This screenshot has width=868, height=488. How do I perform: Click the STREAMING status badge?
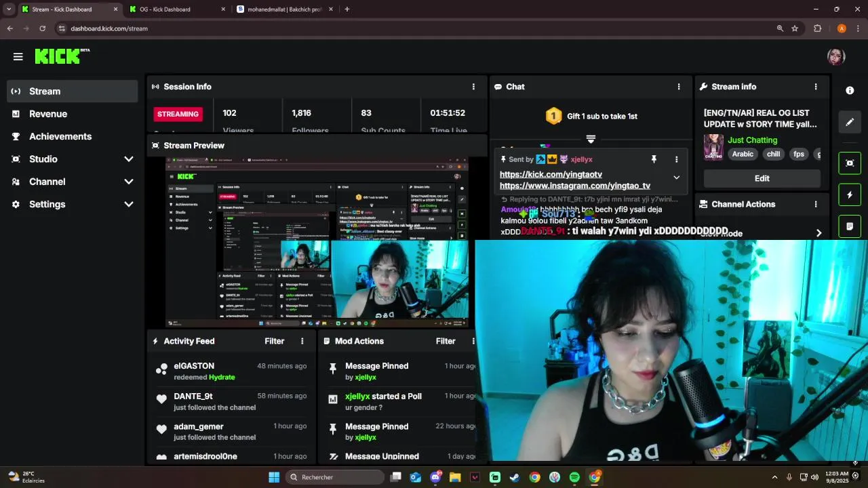178,114
